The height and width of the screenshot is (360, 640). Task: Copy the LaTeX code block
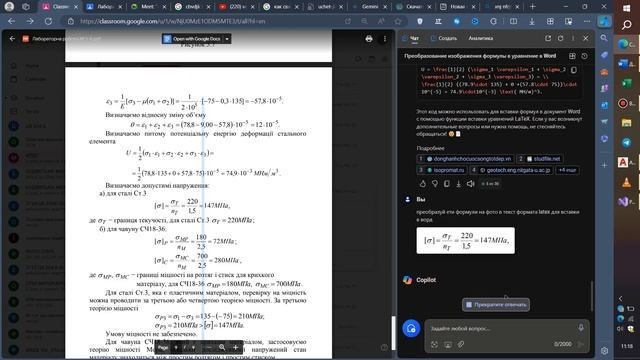coord(574,70)
